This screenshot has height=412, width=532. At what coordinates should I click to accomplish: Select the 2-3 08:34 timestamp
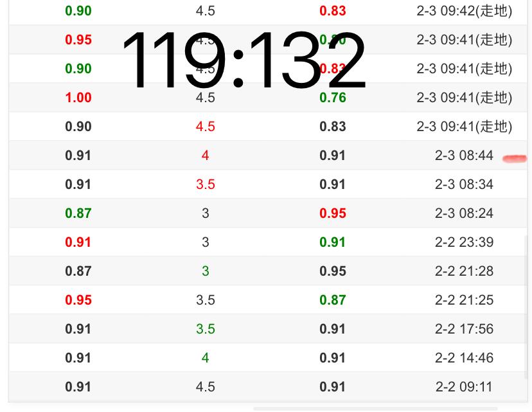tap(464, 184)
